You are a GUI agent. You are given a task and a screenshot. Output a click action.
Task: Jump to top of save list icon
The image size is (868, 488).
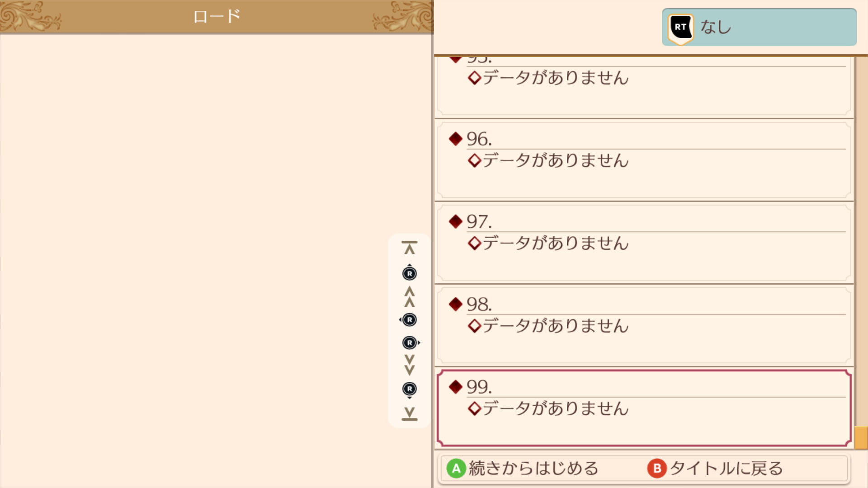tap(410, 248)
